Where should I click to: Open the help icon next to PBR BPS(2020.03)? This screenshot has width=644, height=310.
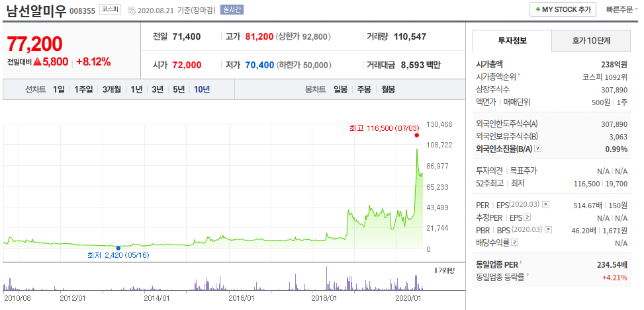point(548,229)
